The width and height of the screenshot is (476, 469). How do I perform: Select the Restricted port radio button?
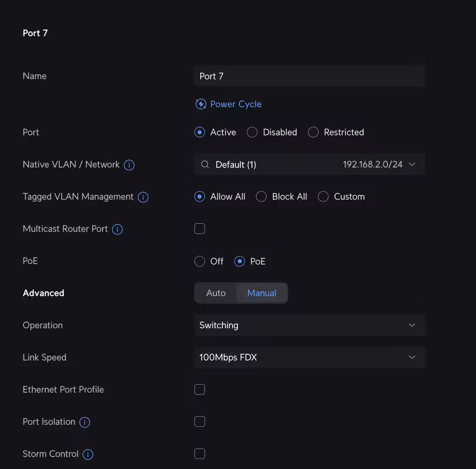pos(313,132)
